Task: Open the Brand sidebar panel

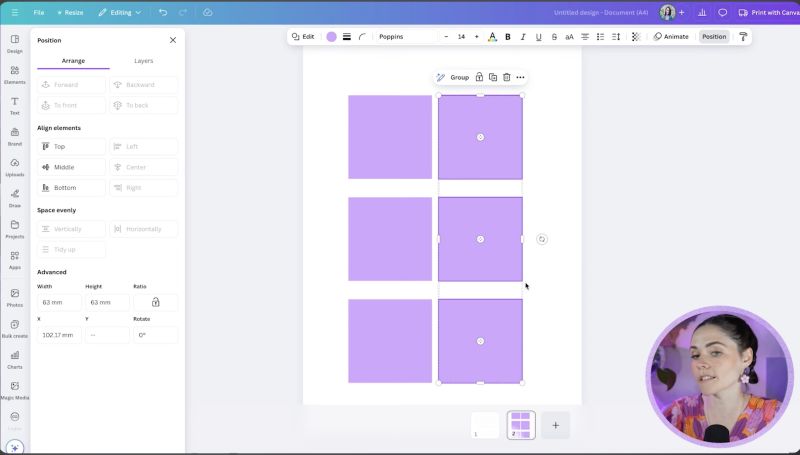Action: (15, 136)
